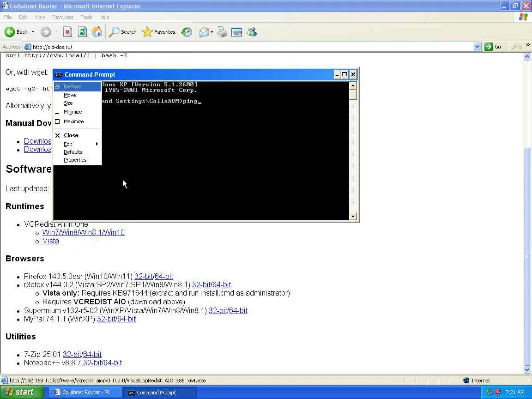Expand the Address bar dropdown list
Viewport: 532px width, 399px height.
477,47
